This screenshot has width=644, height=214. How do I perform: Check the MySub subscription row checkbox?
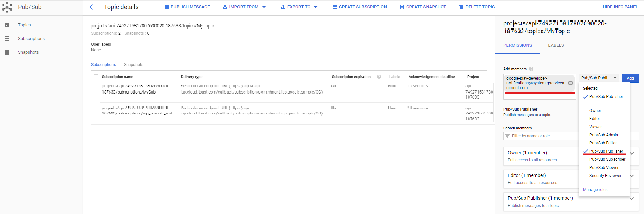96,86
